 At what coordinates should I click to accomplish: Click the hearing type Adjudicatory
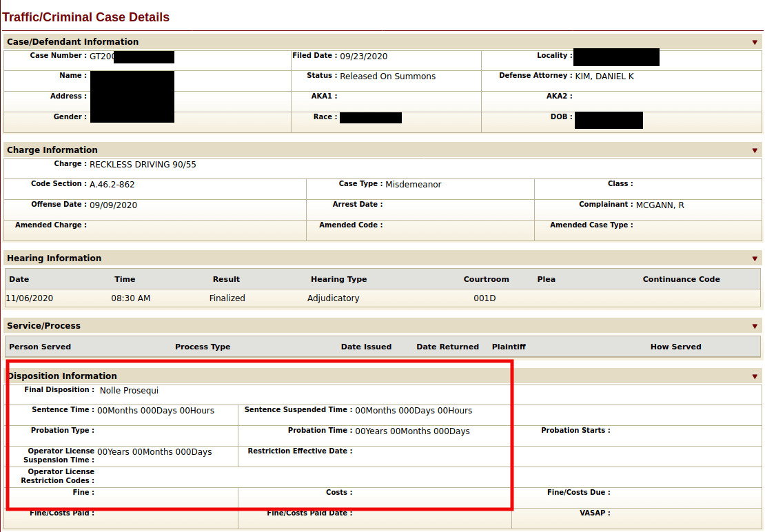334,298
